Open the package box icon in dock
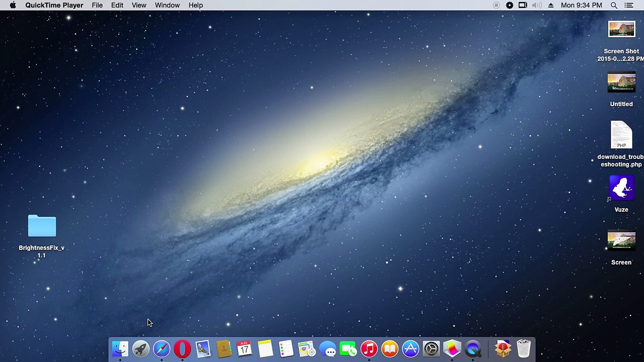Viewport: 644px width, 362px height. tap(503, 349)
